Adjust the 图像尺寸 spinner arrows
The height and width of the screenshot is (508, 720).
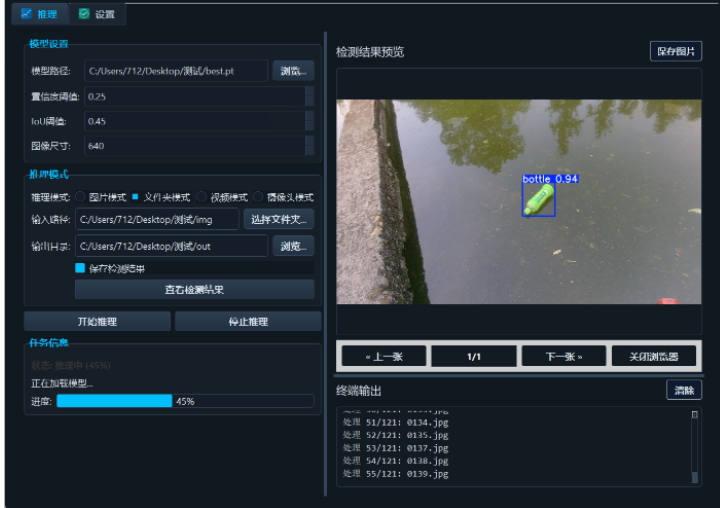pyautogui.click(x=310, y=146)
